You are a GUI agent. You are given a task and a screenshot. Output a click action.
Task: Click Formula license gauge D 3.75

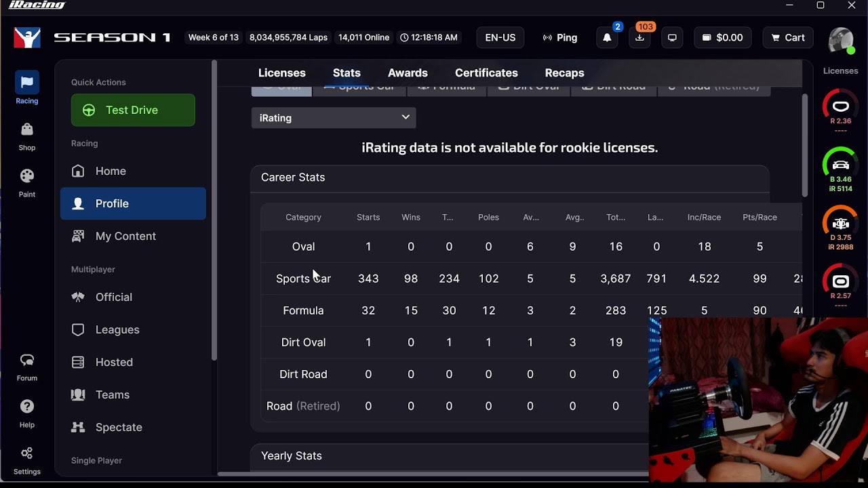coord(840,228)
